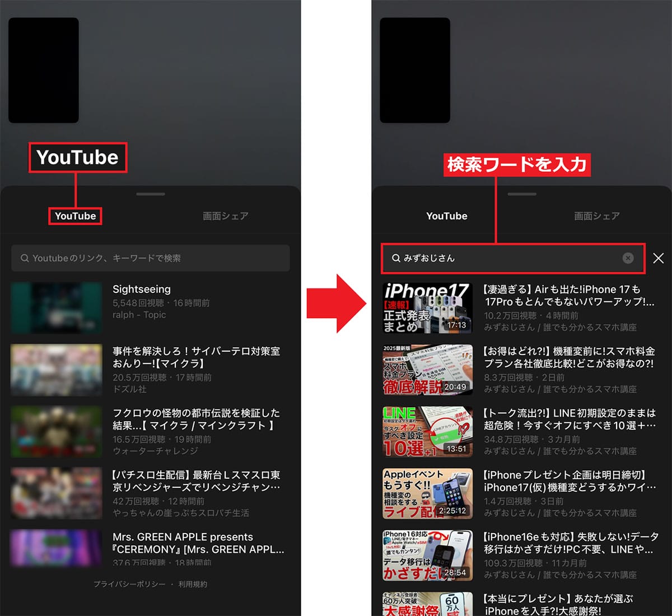672x616 pixels.
Task: Select 【凄過ぎる】Airも出た!iPhone 17 video title
Action: tap(569, 296)
